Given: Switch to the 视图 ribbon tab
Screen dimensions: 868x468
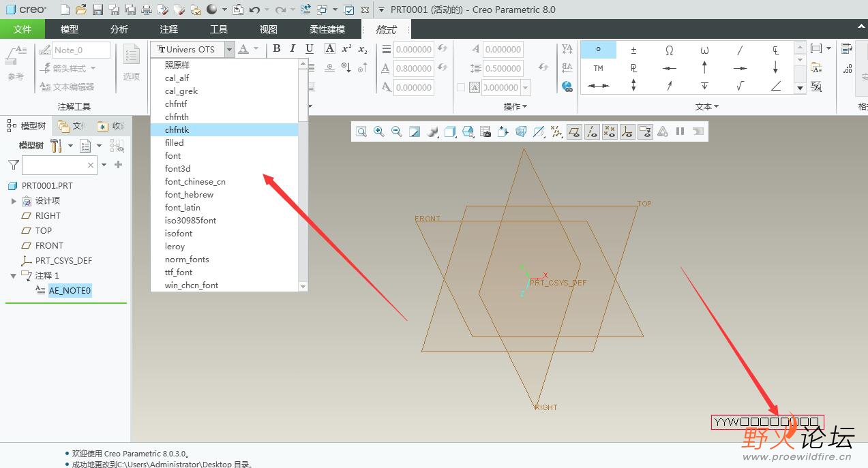Looking at the screenshot, I should point(269,29).
